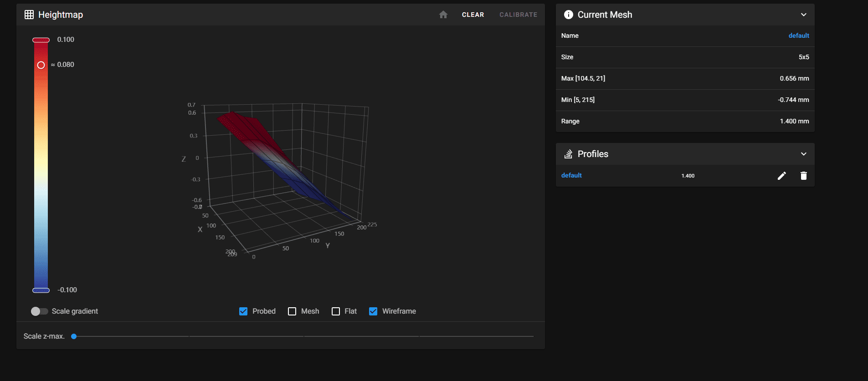Click the default mesh name value
This screenshot has width=868, height=381.
pos(799,36)
